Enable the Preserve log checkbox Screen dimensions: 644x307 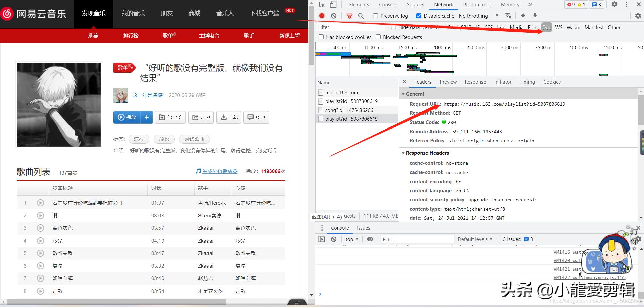click(x=375, y=16)
